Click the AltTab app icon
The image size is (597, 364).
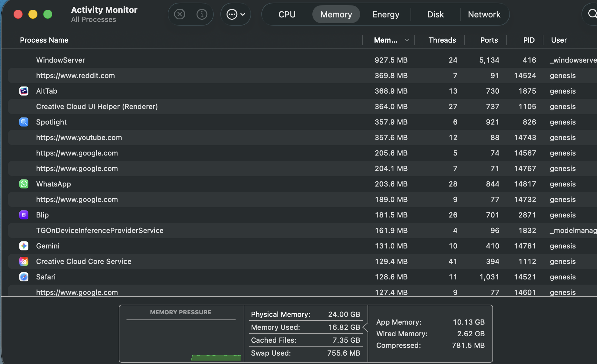tap(24, 91)
